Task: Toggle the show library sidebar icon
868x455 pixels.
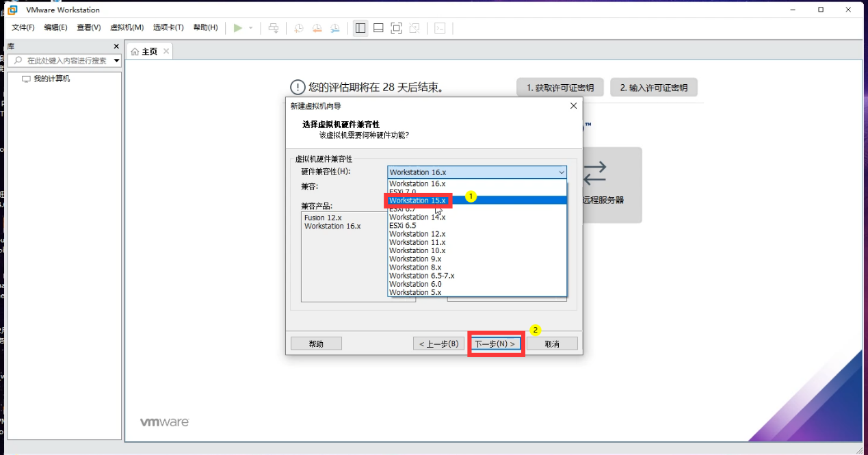Action: (360, 28)
